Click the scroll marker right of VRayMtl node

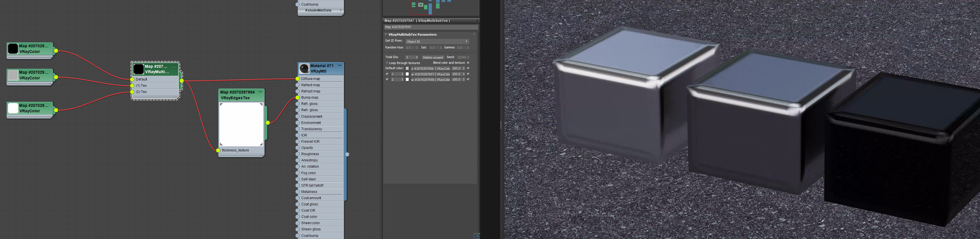(345, 154)
